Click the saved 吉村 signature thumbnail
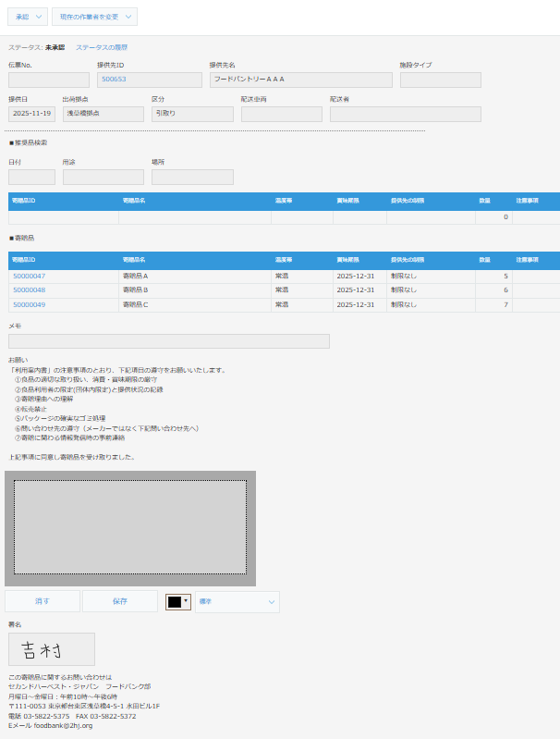The width and height of the screenshot is (560, 739). [52, 648]
